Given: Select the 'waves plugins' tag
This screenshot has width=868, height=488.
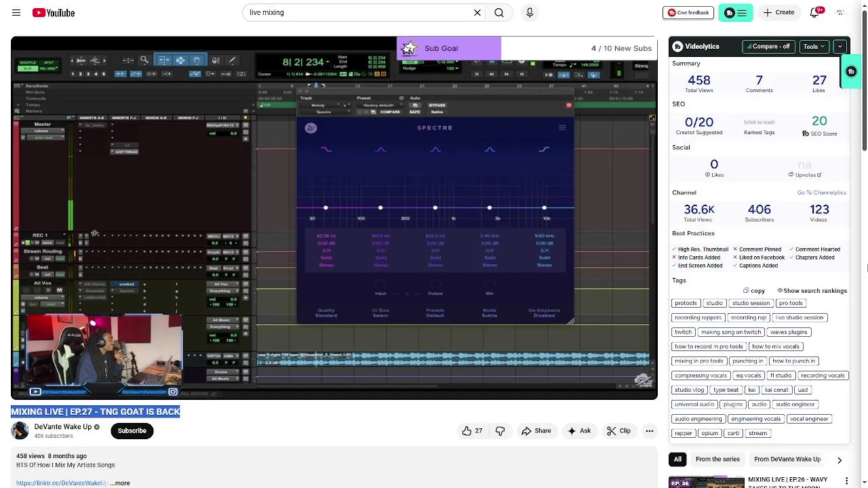Looking at the screenshot, I should pos(789,332).
